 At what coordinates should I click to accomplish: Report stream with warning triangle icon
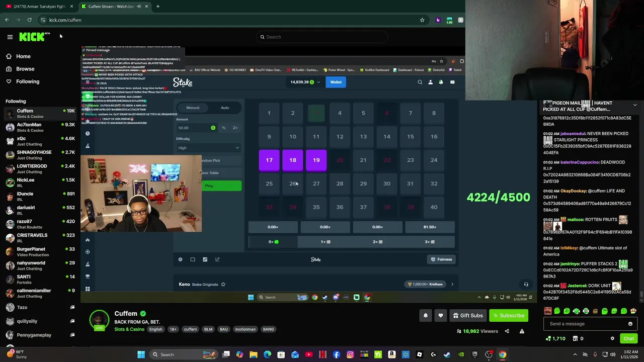[x=522, y=331]
